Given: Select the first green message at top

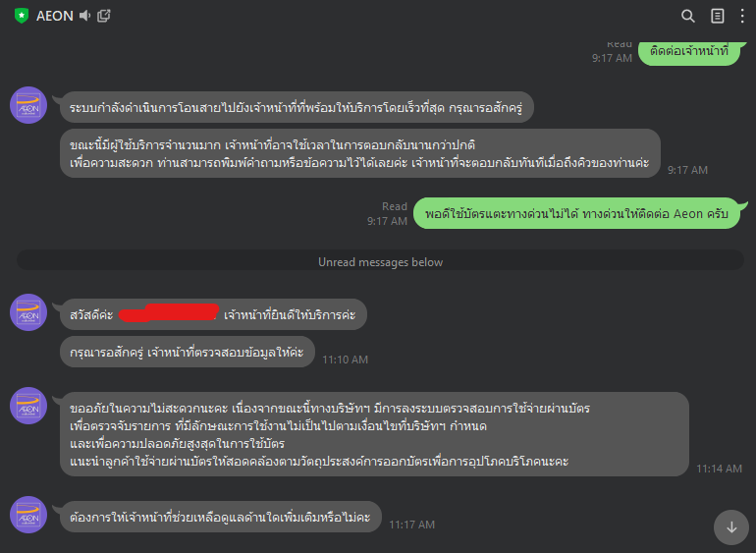Looking at the screenshot, I should click(x=689, y=51).
